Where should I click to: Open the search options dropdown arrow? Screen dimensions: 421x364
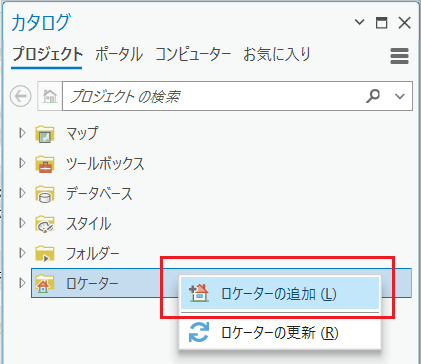(x=399, y=96)
